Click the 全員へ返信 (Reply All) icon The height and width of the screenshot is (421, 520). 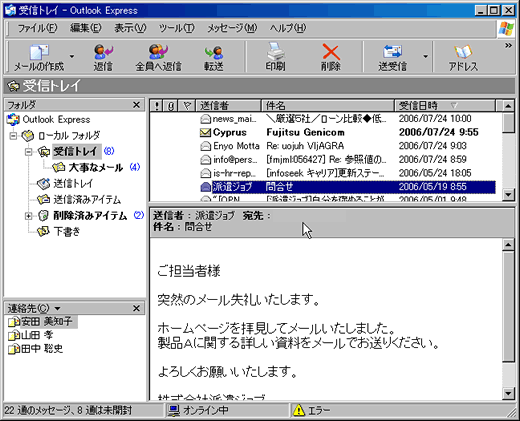[158, 57]
